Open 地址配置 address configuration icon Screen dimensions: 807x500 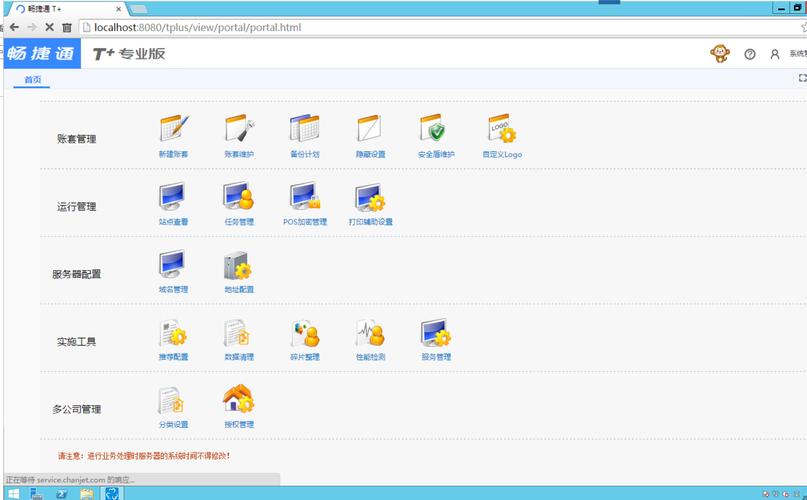point(239,265)
